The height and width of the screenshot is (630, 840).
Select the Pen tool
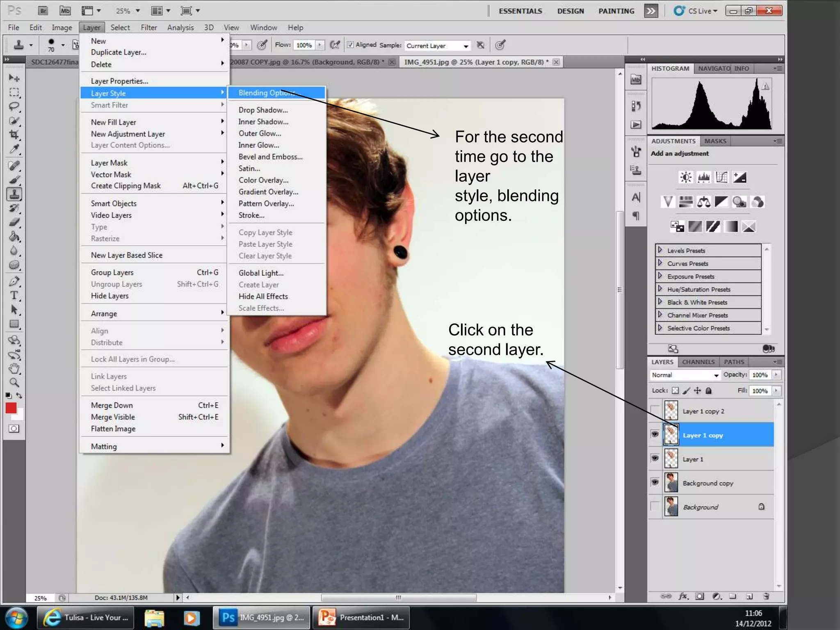14,281
